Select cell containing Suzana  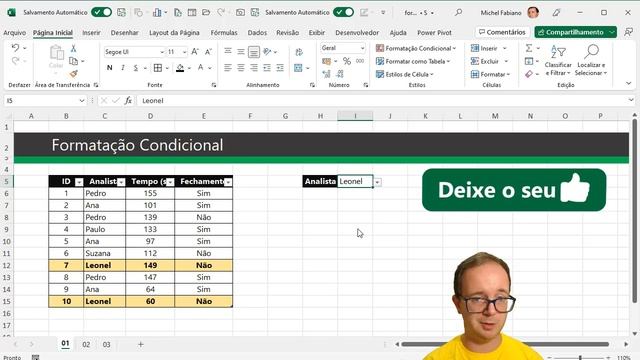[x=104, y=253]
